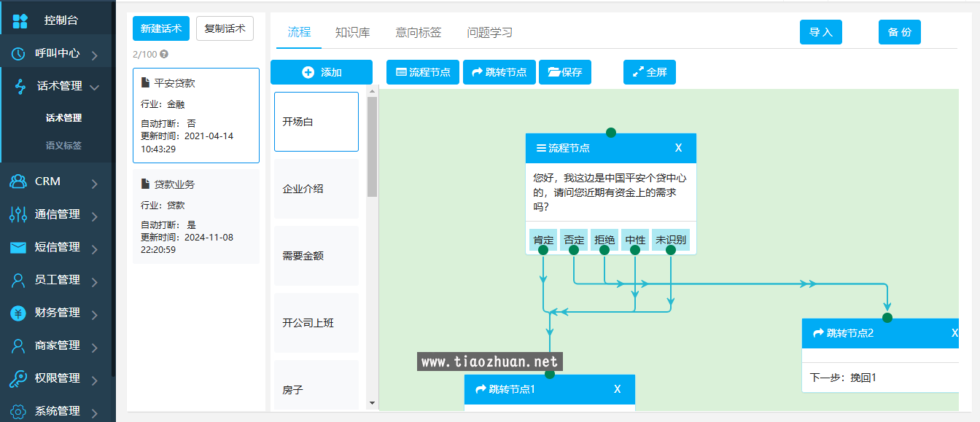Switch to the 知识库 tab
980x422 pixels.
coord(352,32)
